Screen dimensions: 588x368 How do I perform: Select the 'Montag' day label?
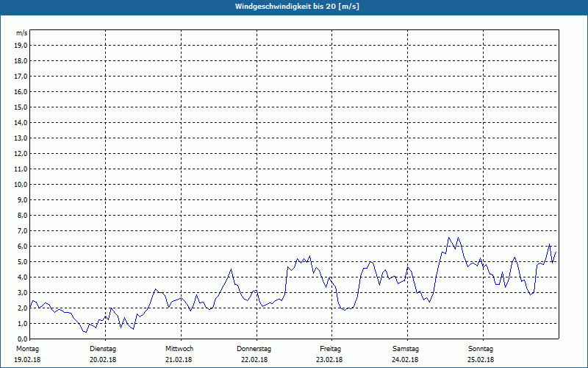tap(27, 349)
